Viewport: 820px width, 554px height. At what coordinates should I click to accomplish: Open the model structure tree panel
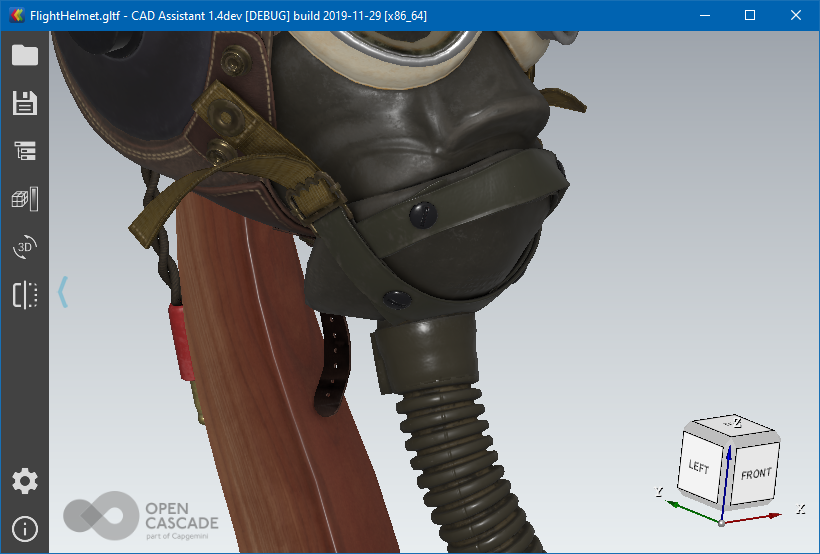tap(25, 151)
